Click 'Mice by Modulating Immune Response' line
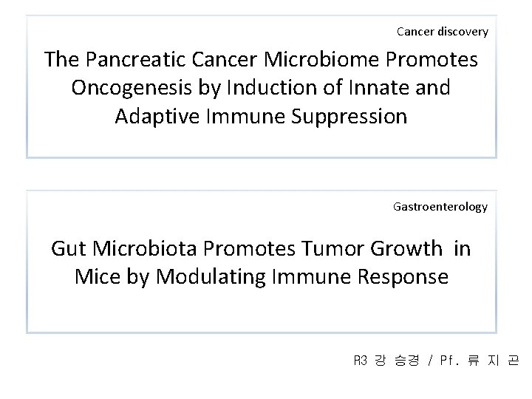Viewport: 532px width, 399px height. pyautogui.click(x=261, y=277)
